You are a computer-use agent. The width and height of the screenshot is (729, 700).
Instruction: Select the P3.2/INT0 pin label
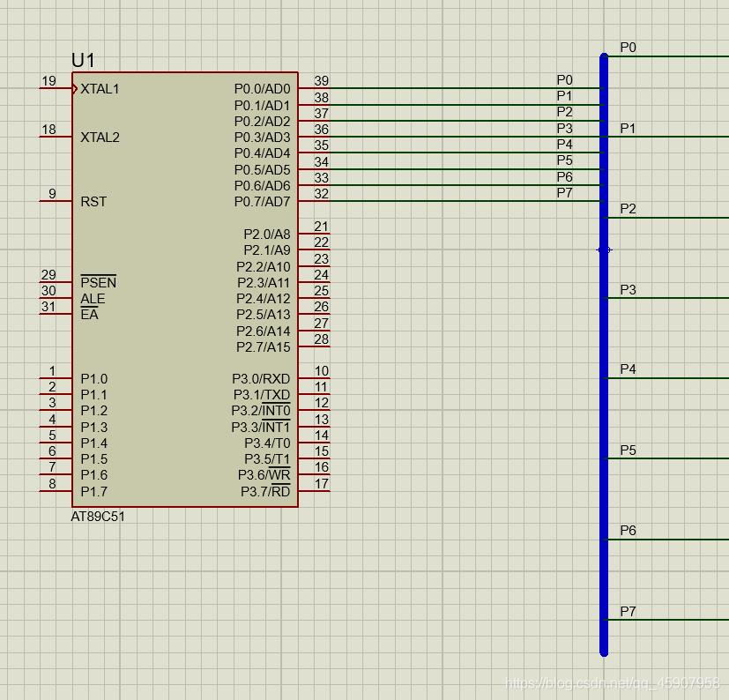(261, 410)
